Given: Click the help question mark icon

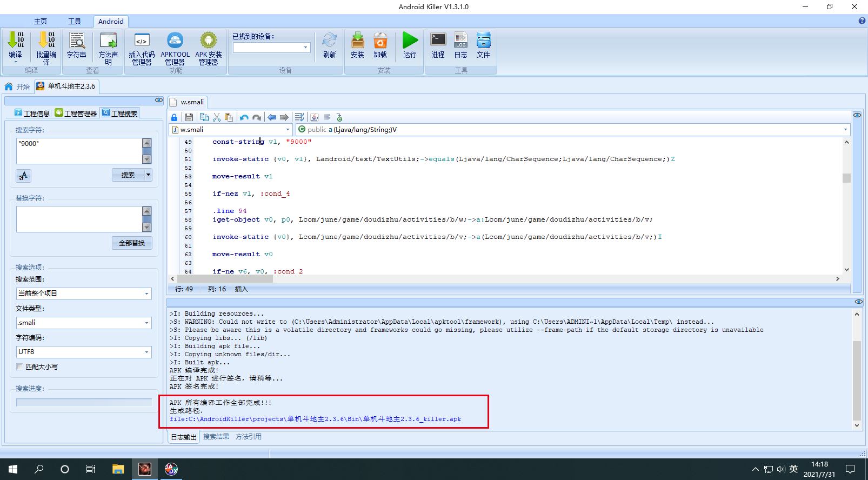Looking at the screenshot, I should 862,21.
